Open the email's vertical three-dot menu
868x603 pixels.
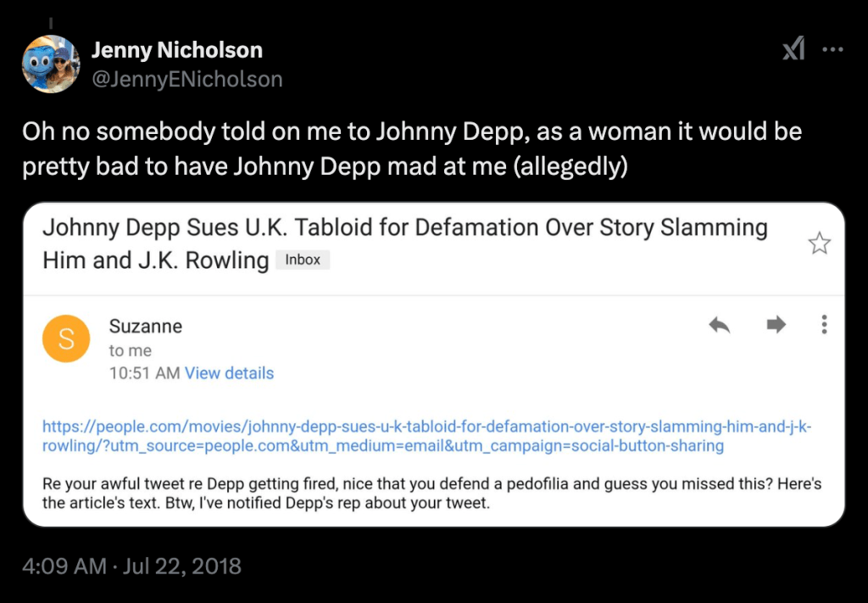tap(824, 325)
